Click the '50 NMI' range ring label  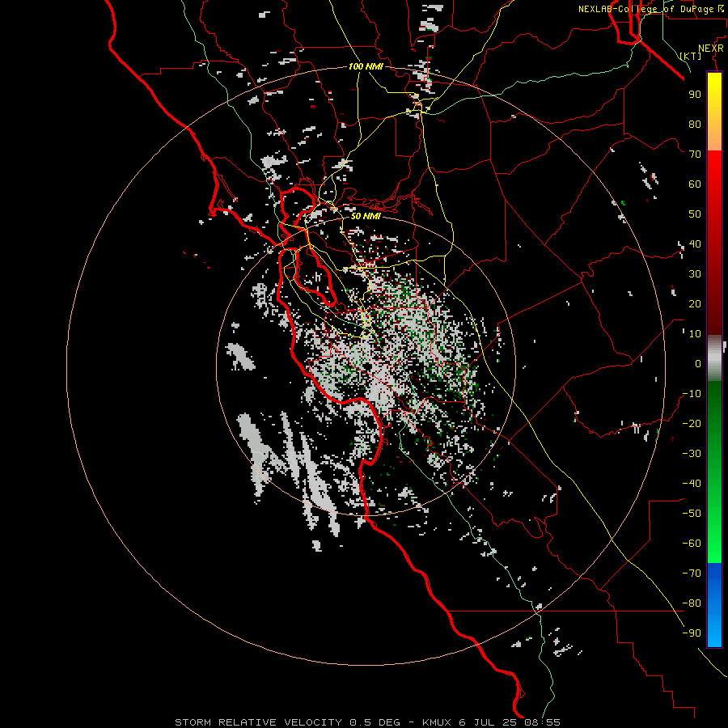(x=366, y=216)
